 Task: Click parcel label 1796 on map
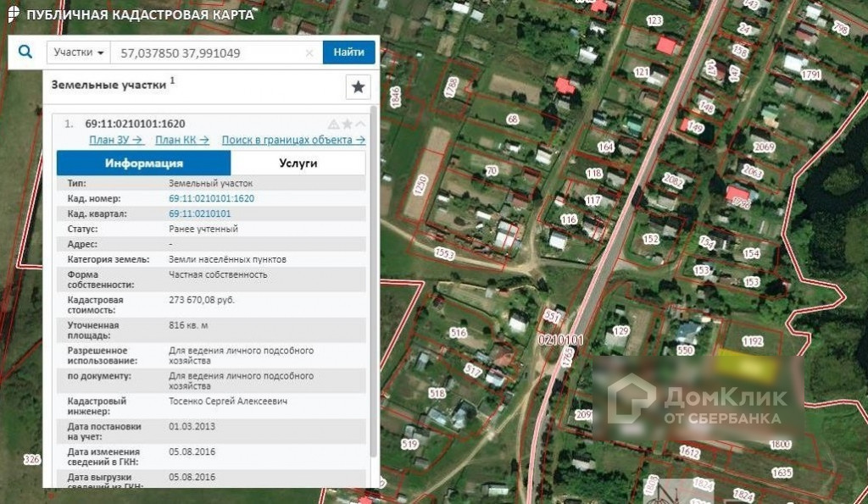click(741, 203)
